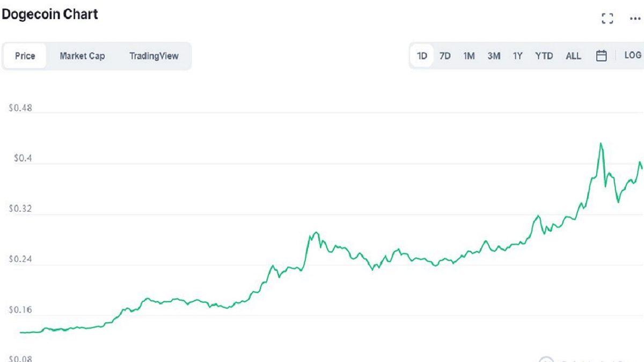Switch chart to YTD view

click(544, 55)
